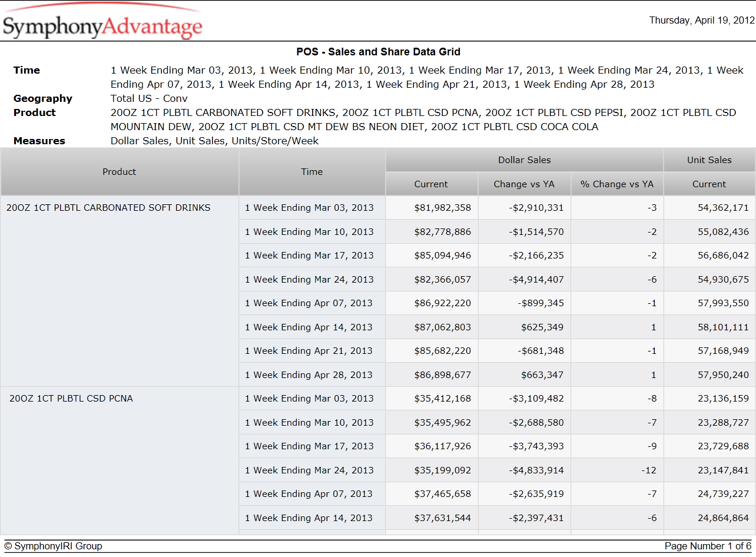The height and width of the screenshot is (557, 756).
Task: Click unit sales value 54,362,171
Action: (x=724, y=208)
